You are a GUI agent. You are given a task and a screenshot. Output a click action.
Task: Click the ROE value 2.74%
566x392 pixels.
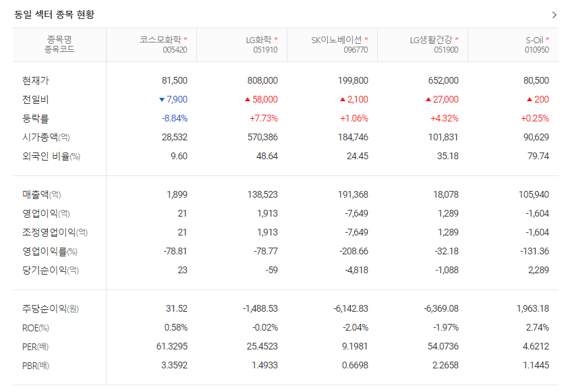coord(538,328)
